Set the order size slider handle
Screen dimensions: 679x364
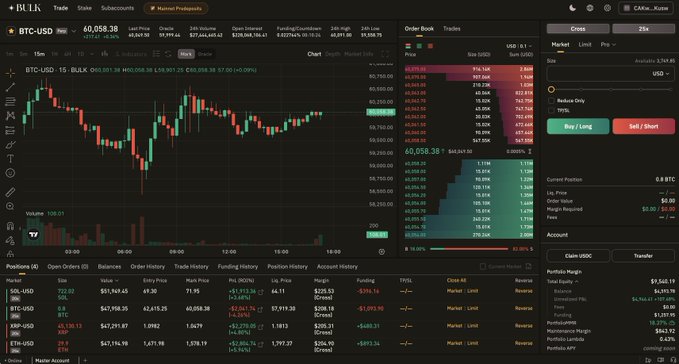coord(551,90)
